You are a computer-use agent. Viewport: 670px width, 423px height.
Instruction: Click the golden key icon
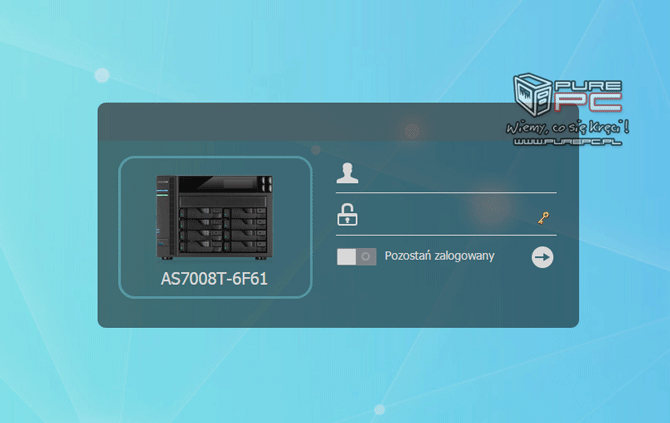[x=543, y=218]
